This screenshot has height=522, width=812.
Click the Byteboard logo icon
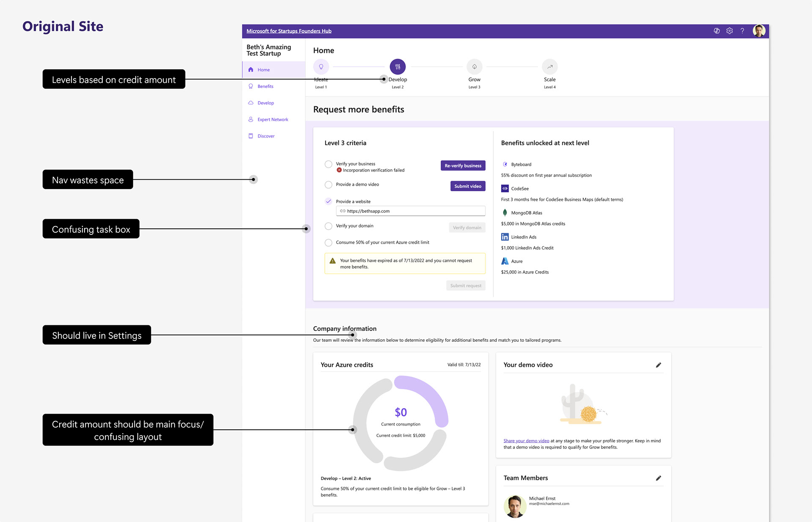point(505,165)
